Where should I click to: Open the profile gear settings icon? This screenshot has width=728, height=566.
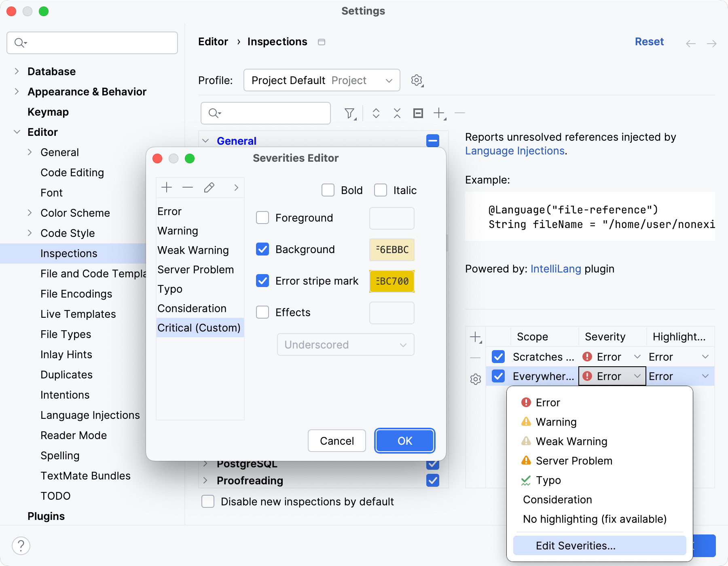point(417,80)
